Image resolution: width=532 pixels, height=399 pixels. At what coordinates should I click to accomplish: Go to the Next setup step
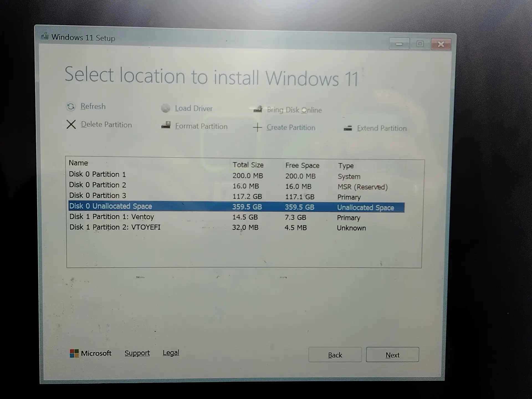coord(392,355)
